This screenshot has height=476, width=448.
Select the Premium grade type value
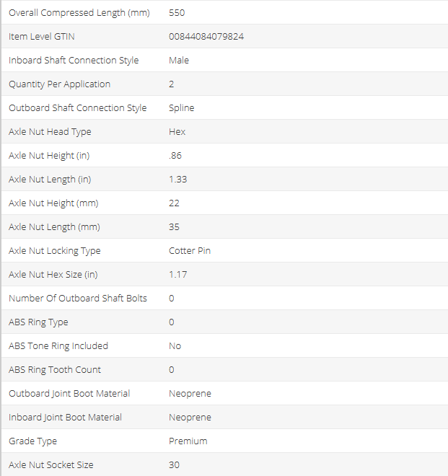188,441
